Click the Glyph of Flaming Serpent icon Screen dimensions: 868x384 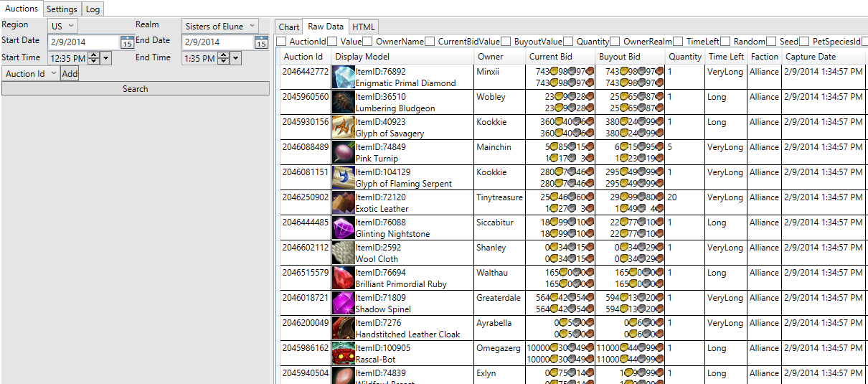click(343, 178)
